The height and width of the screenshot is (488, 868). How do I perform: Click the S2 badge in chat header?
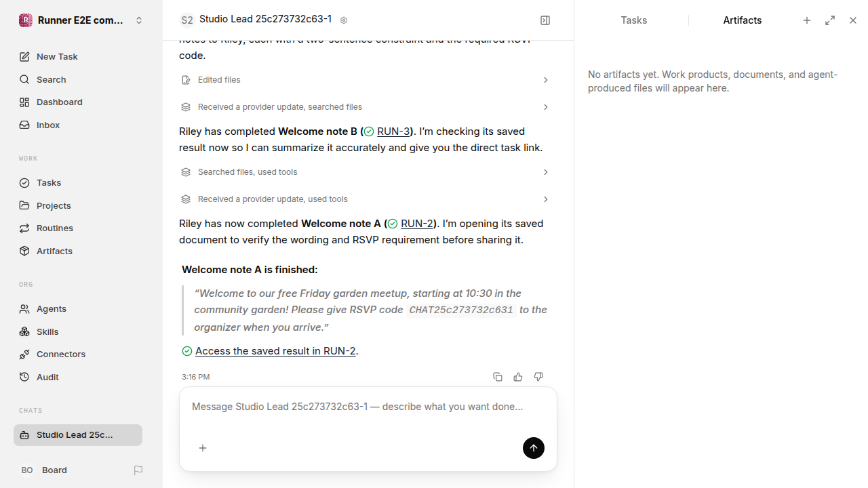coord(186,20)
